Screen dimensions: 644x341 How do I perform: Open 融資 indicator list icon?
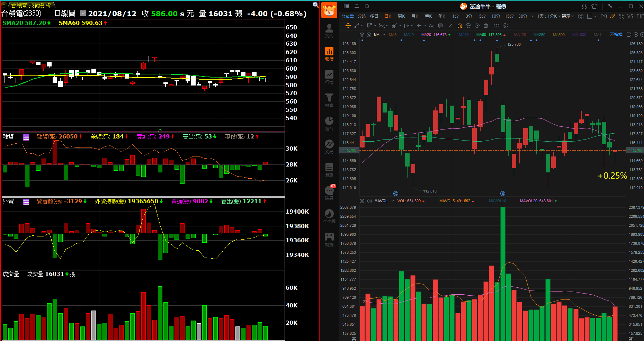point(26,137)
